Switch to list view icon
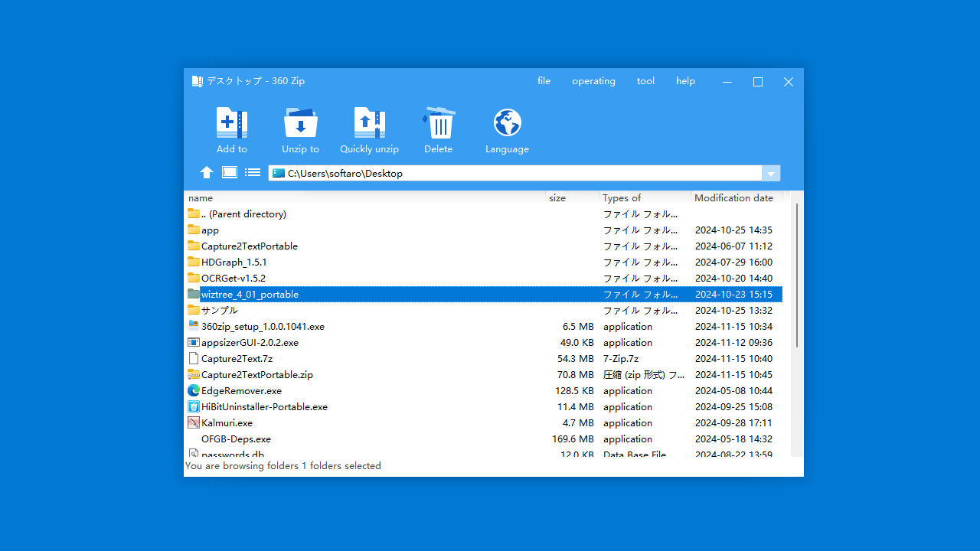This screenshot has height=551, width=980. tap(253, 173)
